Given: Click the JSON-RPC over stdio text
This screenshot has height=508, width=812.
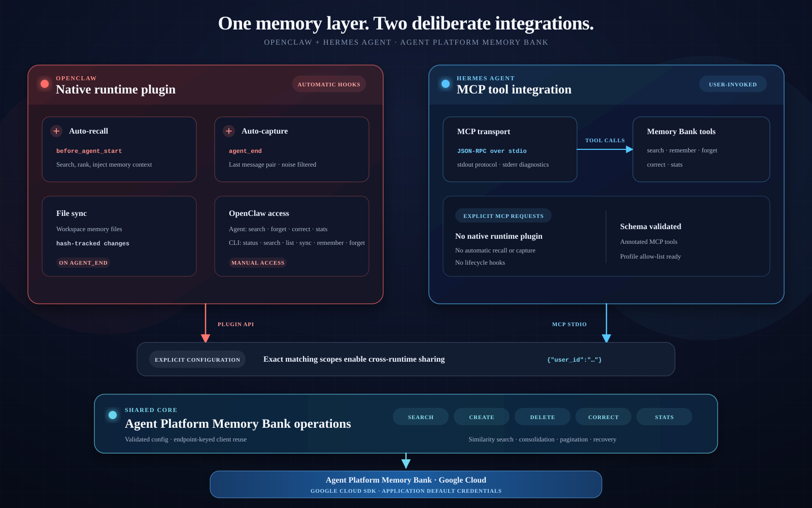Looking at the screenshot, I should [492, 151].
